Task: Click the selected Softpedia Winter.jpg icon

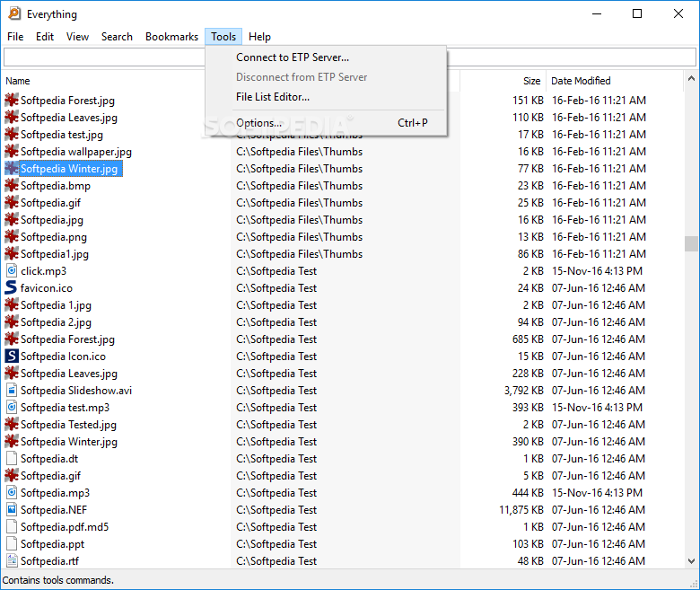Action: click(12, 169)
